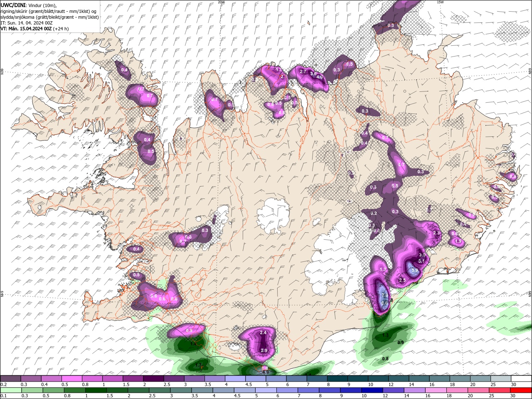Click the 3.6 snow value on north coast
This screenshot has width=532, height=399.
point(313,74)
